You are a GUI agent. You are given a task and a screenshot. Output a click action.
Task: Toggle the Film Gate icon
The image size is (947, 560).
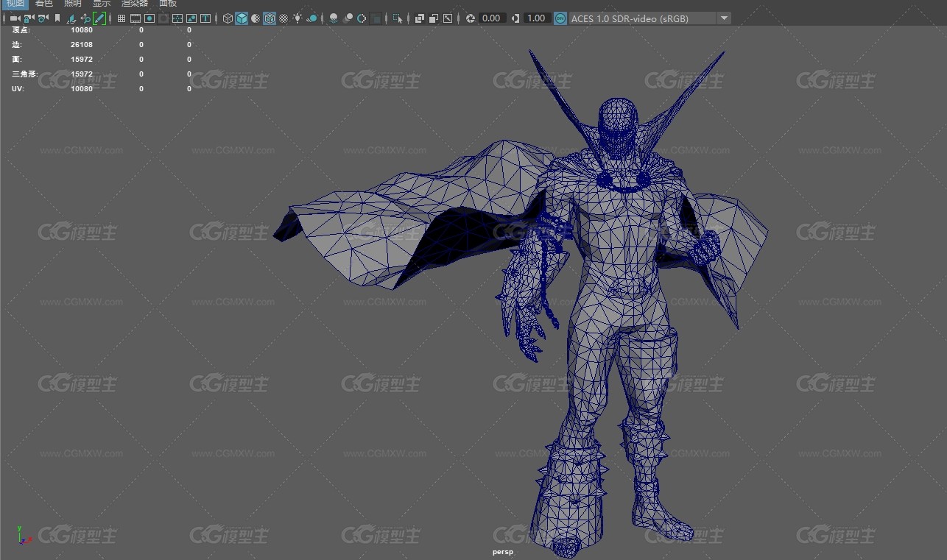click(x=135, y=18)
